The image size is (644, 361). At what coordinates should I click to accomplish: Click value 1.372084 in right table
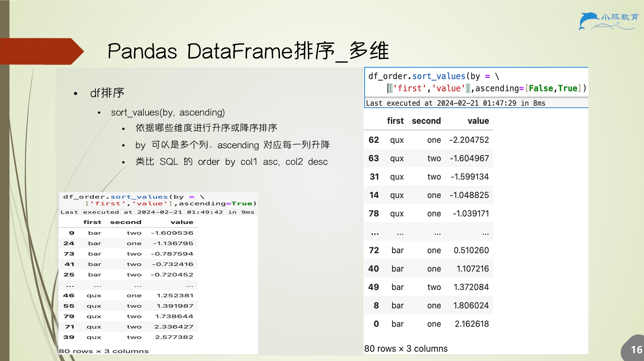471,287
